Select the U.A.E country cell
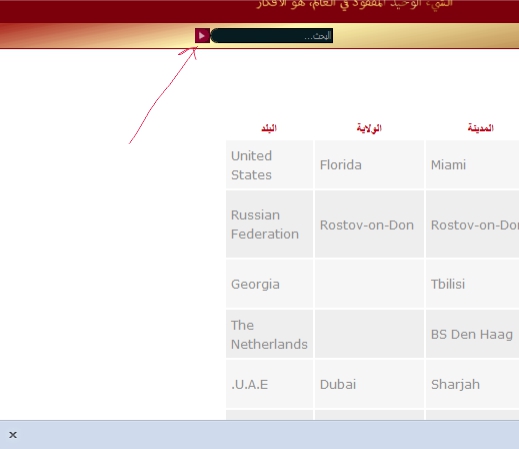The width and height of the screenshot is (519, 449). point(269,384)
